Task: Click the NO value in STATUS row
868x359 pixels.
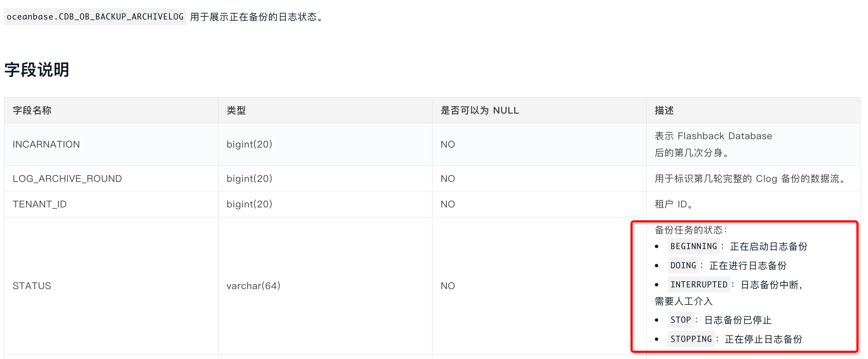Action: click(448, 286)
